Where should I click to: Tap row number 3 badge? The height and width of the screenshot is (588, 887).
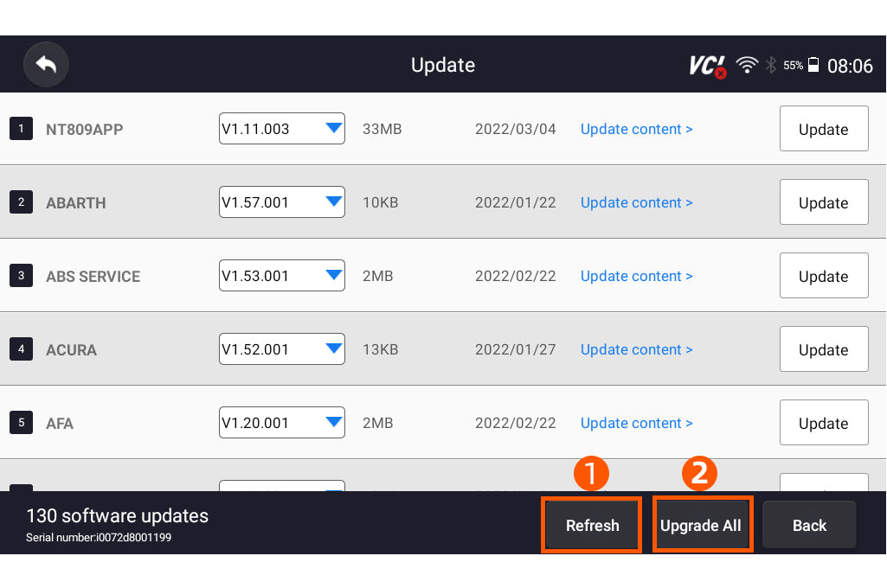click(x=21, y=275)
